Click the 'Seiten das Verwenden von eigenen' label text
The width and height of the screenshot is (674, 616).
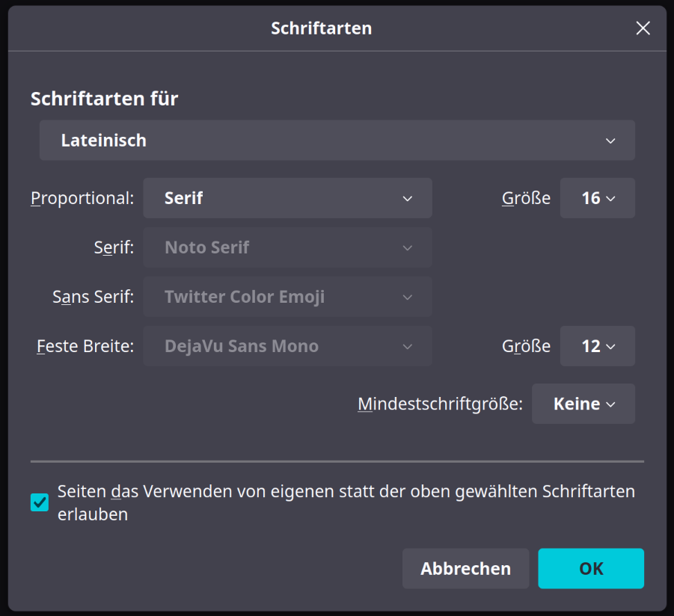346,492
